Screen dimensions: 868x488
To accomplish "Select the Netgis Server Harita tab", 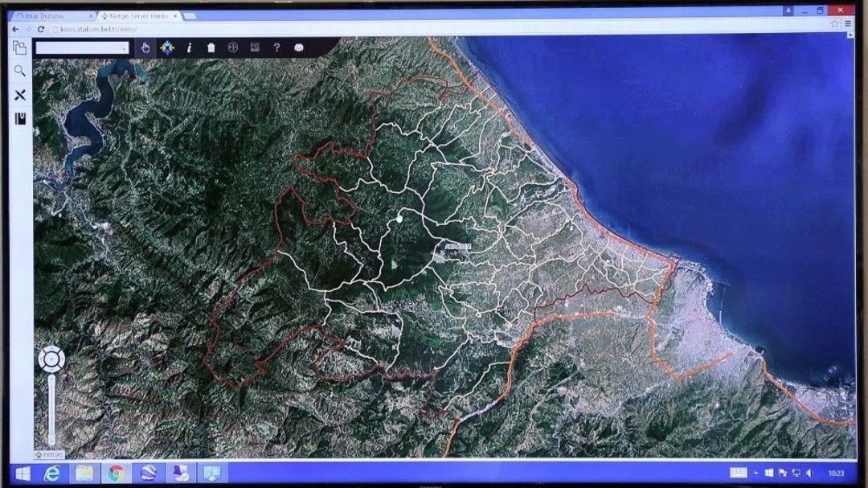I will 138,16.
